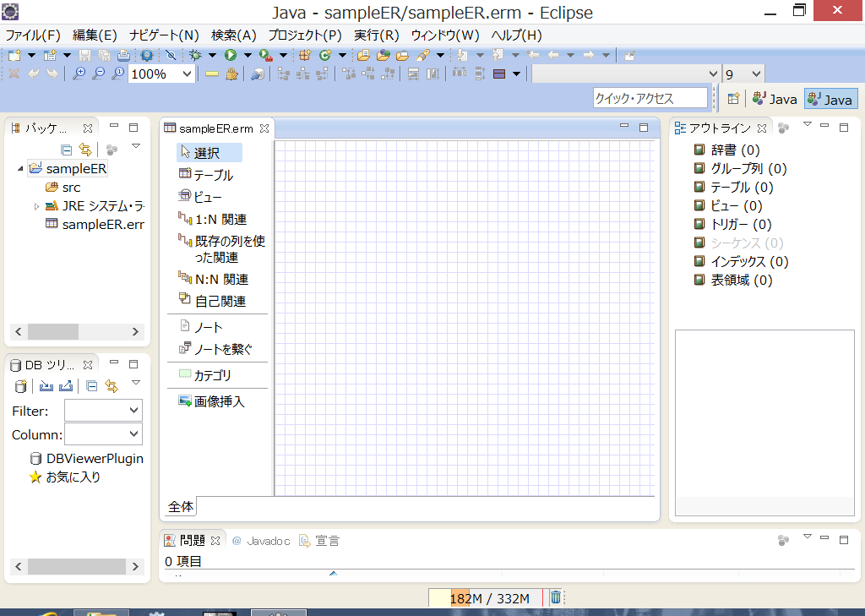
Task: Select the ビュー tool in the palette
Action: [201, 197]
